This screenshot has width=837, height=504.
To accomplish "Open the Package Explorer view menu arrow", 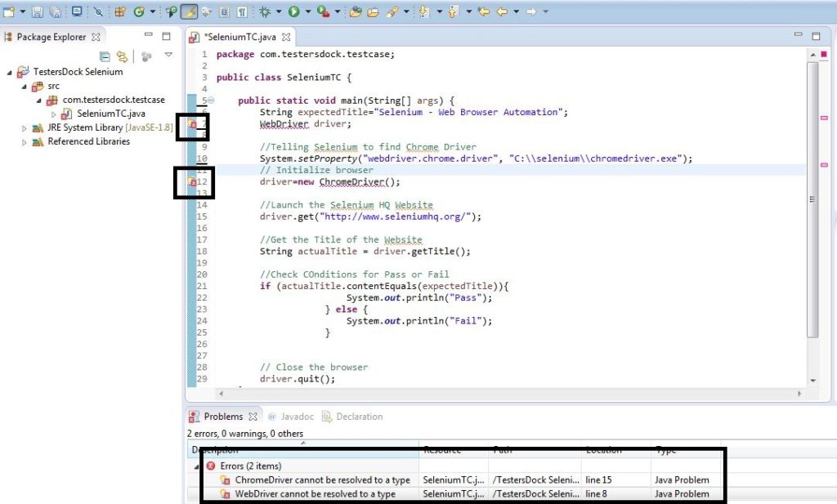I will [x=168, y=56].
